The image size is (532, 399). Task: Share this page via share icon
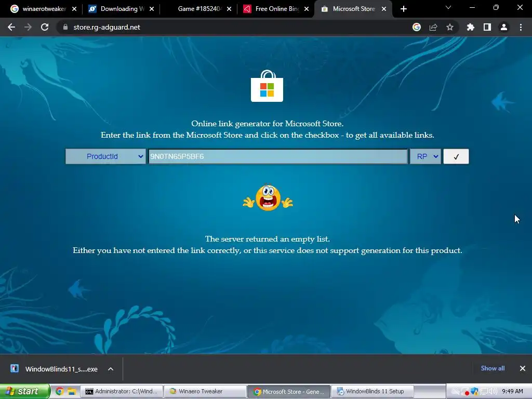tap(433, 27)
